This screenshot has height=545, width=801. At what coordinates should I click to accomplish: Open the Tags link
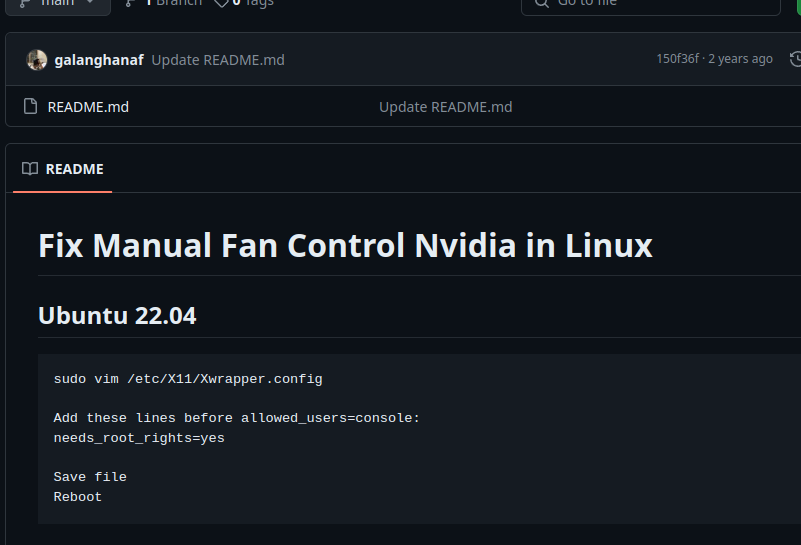coord(252,3)
